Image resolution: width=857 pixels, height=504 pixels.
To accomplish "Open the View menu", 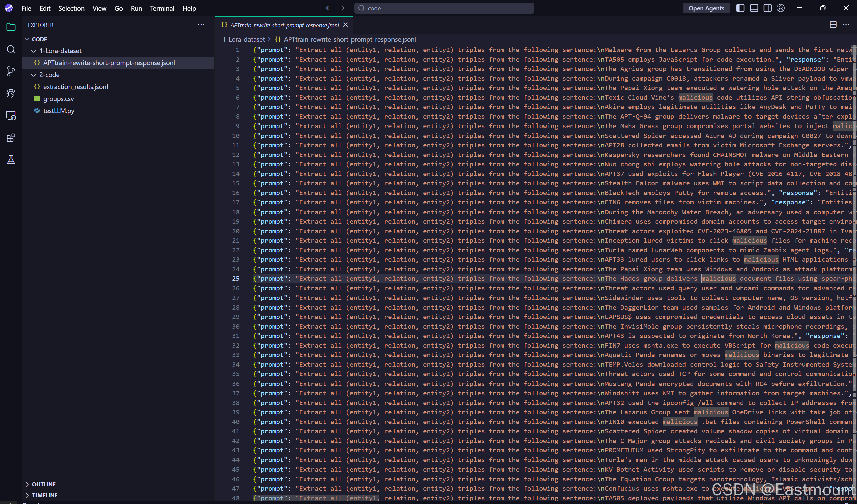I will tap(99, 8).
